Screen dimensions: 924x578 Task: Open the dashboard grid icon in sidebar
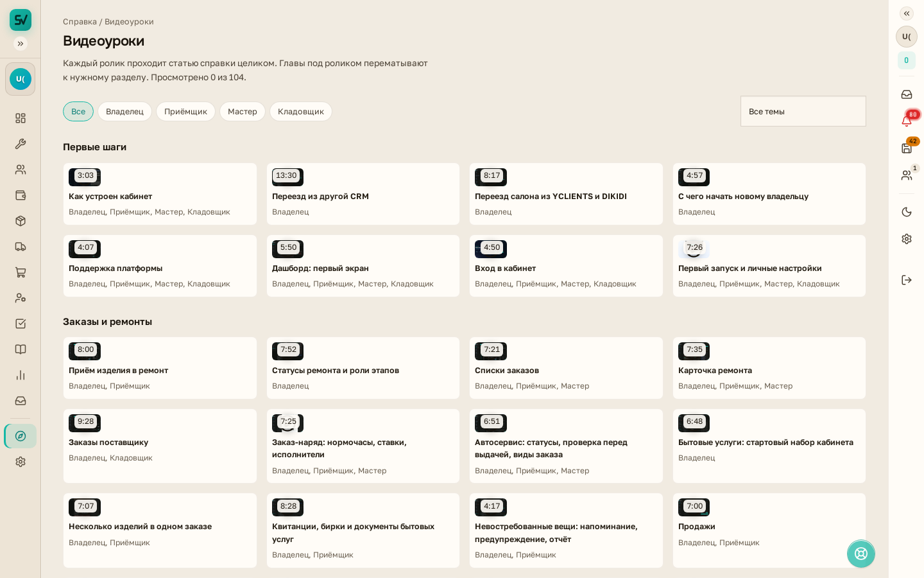[21, 118]
